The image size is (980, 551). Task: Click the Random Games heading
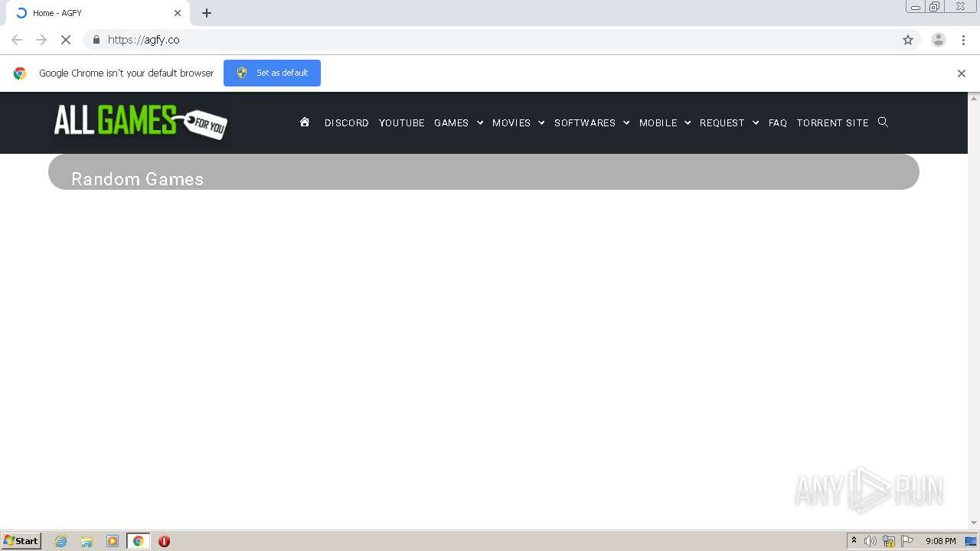pos(137,179)
